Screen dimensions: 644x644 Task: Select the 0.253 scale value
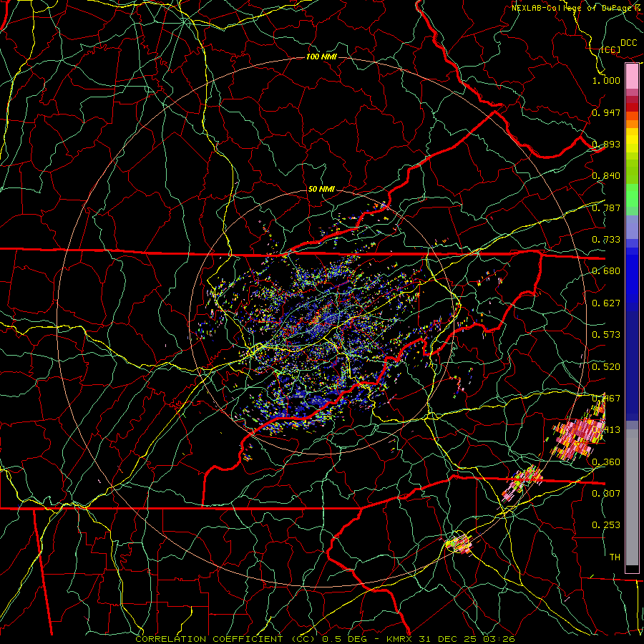click(606, 525)
